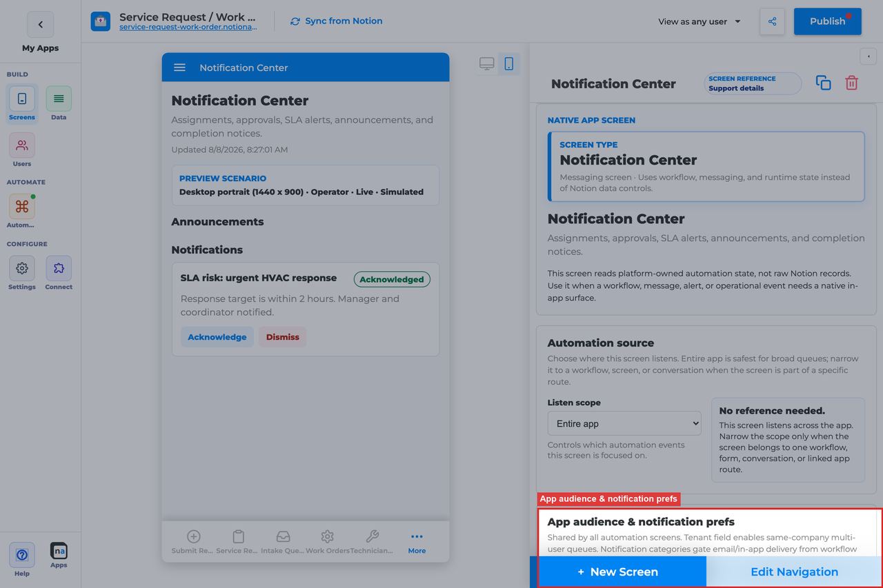Viewport: 883px width, 588px height.
Task: Click the Announcements heading
Action: [x=217, y=222]
